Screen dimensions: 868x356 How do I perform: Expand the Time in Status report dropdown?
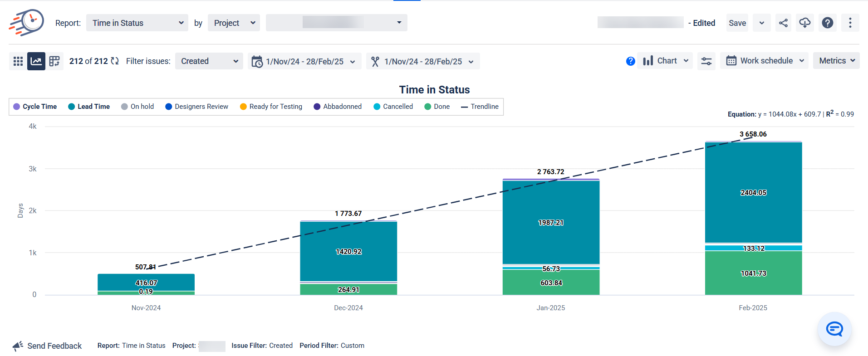tap(137, 23)
